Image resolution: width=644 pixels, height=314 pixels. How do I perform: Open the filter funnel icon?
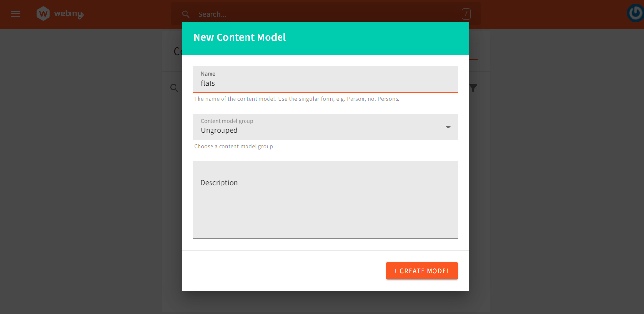click(473, 88)
